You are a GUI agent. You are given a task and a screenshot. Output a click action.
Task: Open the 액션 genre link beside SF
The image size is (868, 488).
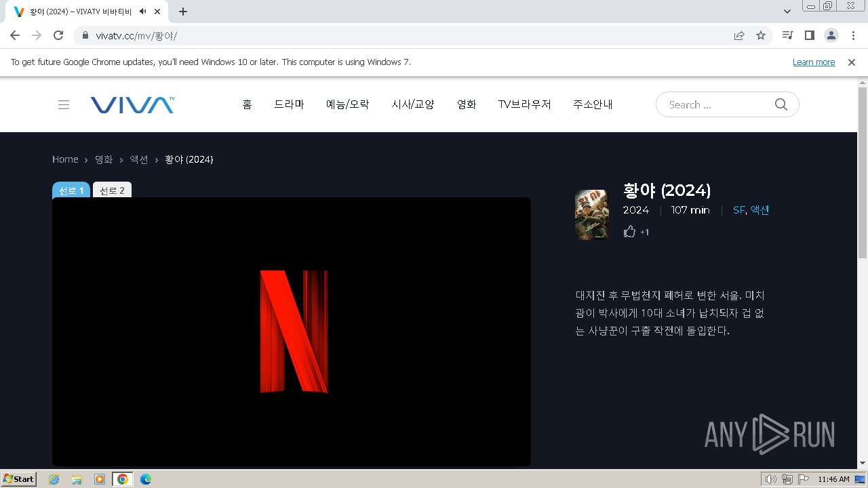point(759,210)
